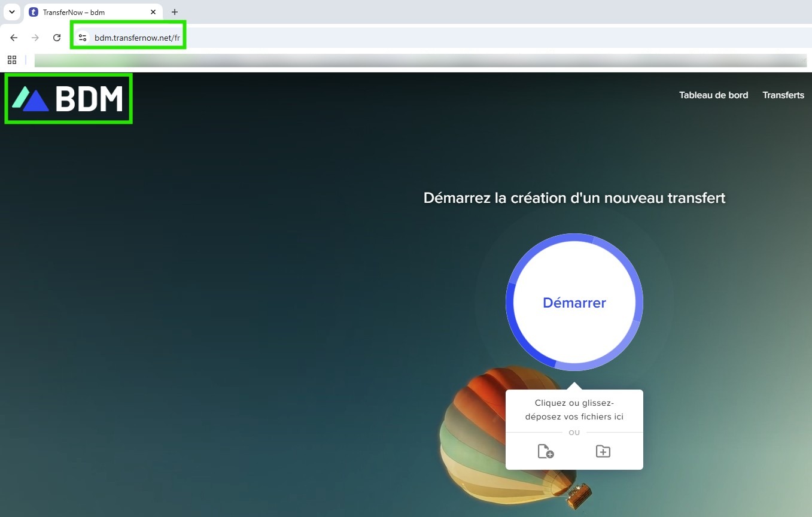Image resolution: width=812 pixels, height=517 pixels.
Task: Go back with the browser back arrow
Action: coord(14,38)
